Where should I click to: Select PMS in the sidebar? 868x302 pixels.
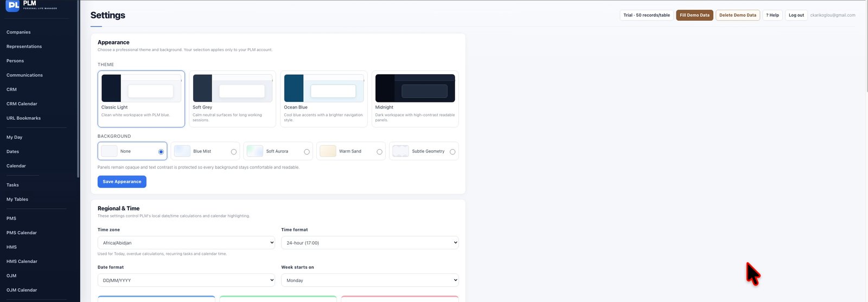click(x=11, y=219)
